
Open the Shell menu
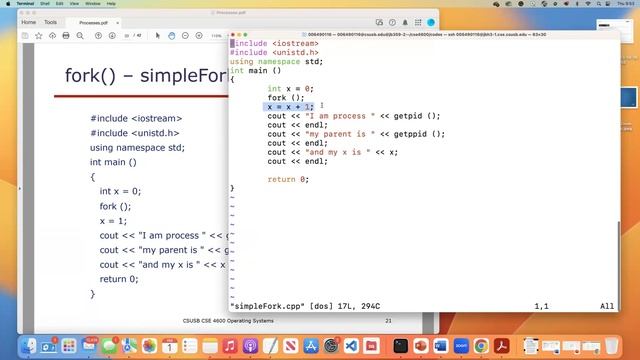point(45,3)
